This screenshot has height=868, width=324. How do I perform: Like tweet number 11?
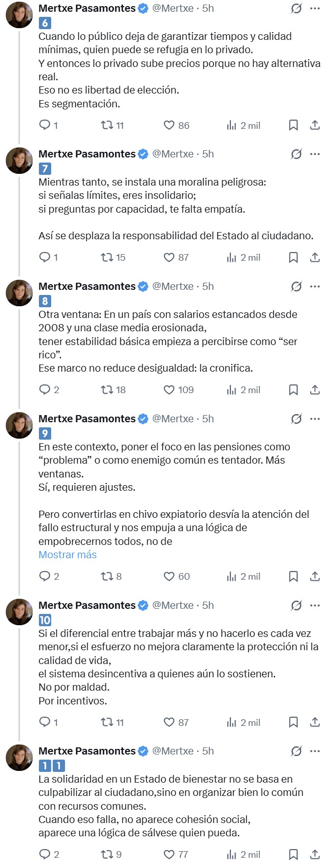pyautogui.click(x=170, y=854)
